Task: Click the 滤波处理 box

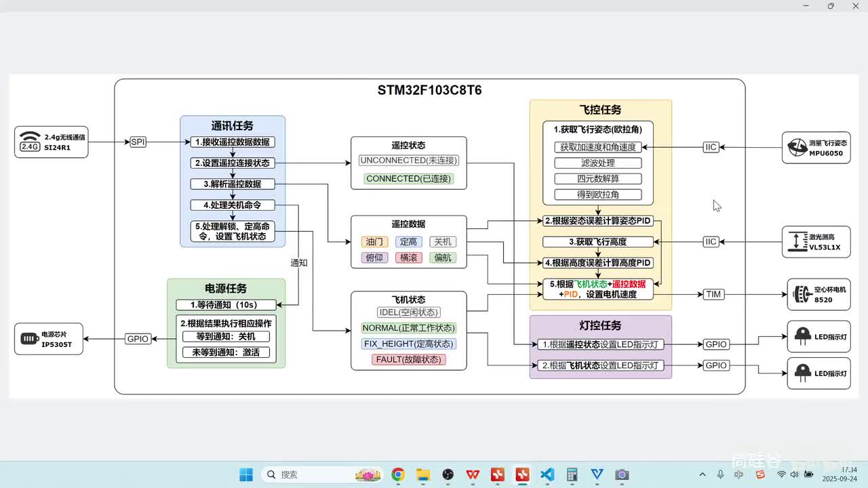Action: [598, 163]
